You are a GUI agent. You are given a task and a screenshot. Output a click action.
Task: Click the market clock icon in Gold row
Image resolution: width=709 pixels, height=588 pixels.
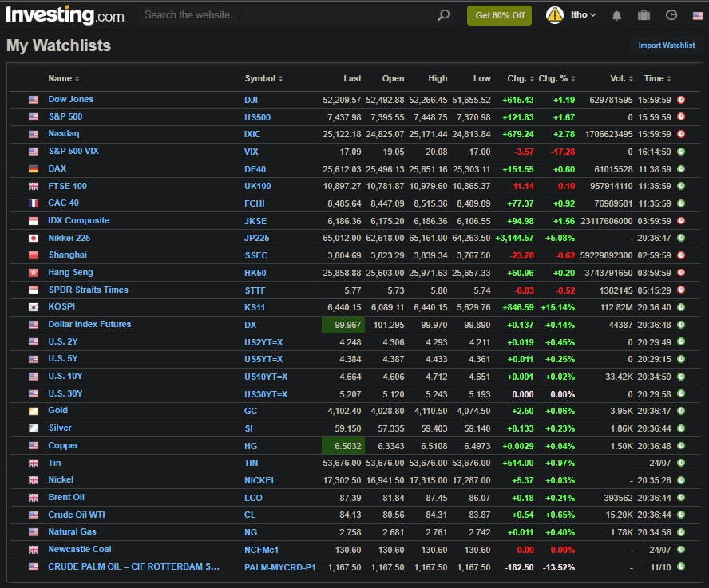tap(681, 411)
